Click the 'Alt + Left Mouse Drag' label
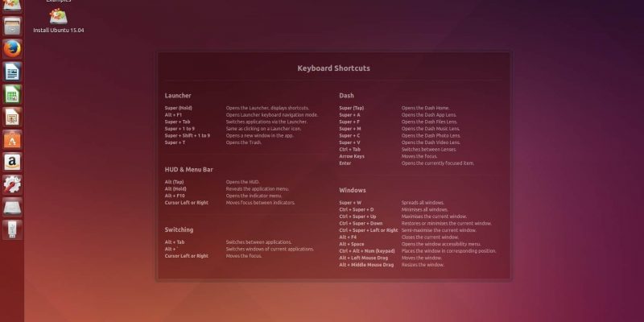644x322 pixels. [x=364, y=258]
